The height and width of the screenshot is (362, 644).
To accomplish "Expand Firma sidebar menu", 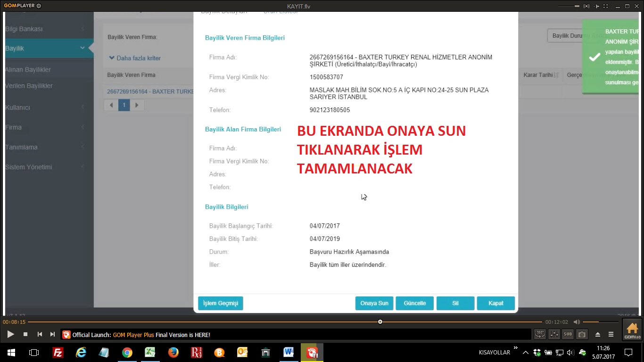I will (46, 127).
